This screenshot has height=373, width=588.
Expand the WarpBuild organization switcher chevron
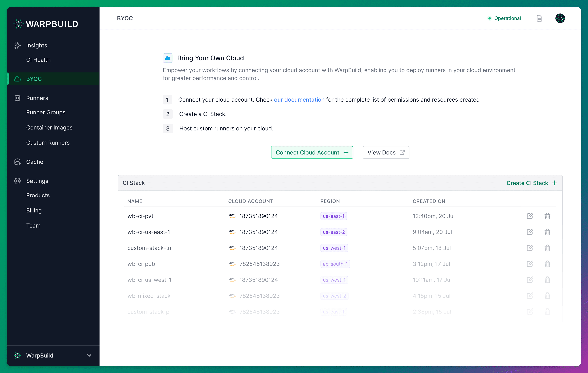click(89, 355)
